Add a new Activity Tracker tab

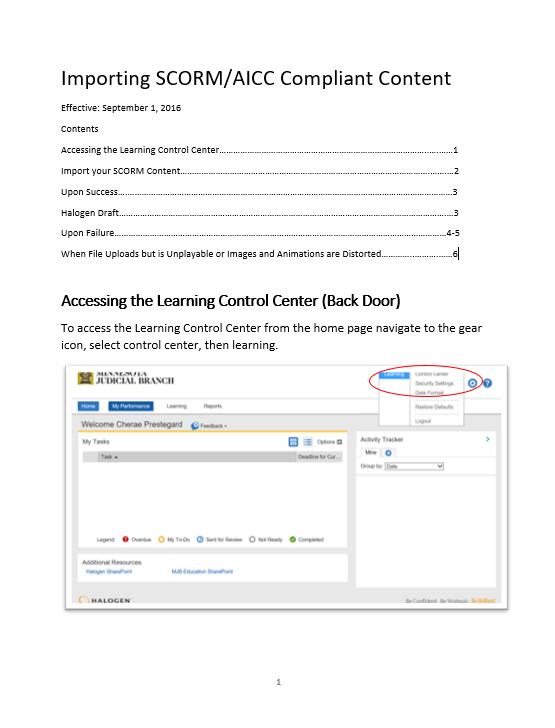pyautogui.click(x=388, y=453)
